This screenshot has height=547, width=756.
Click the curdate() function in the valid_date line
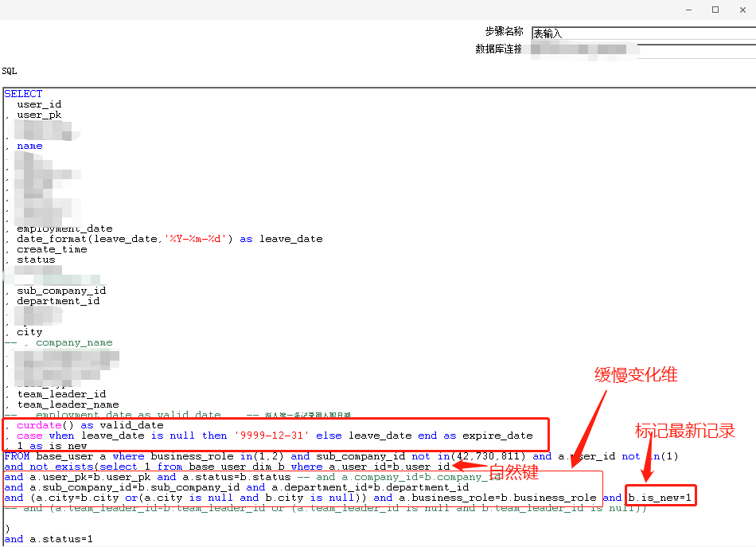click(x=45, y=425)
